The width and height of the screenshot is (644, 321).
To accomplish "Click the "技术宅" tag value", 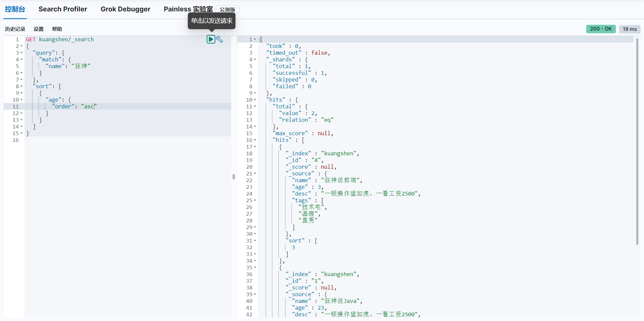I will (x=311, y=207).
